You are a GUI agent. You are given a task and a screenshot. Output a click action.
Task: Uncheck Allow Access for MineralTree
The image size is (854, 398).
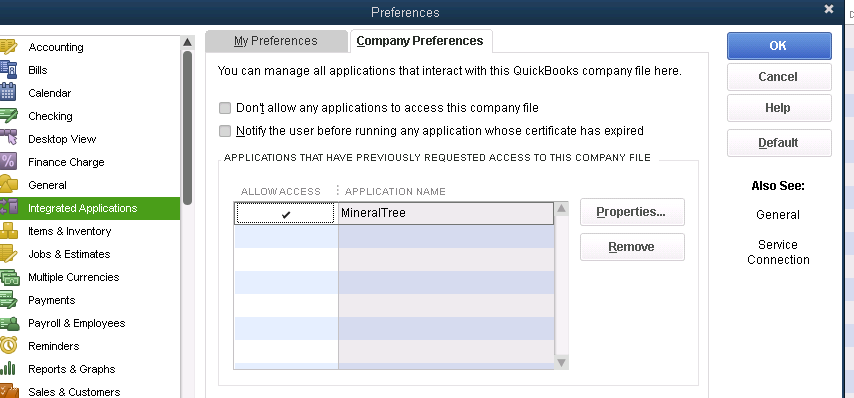(285, 213)
